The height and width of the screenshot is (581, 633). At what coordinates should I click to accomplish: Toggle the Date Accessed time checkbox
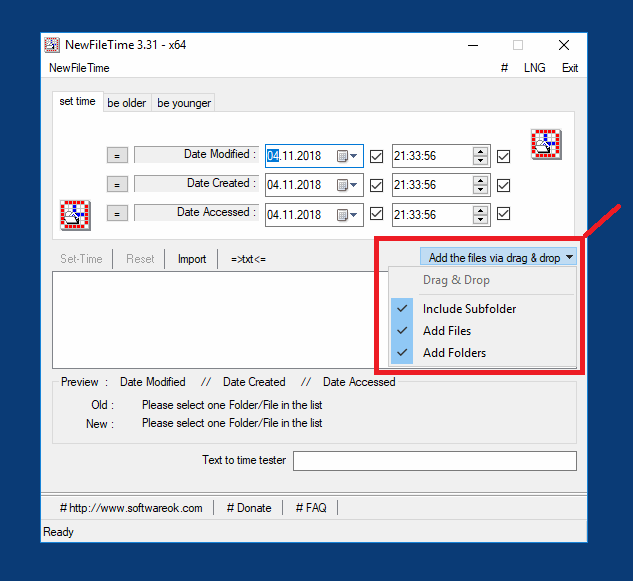click(503, 214)
